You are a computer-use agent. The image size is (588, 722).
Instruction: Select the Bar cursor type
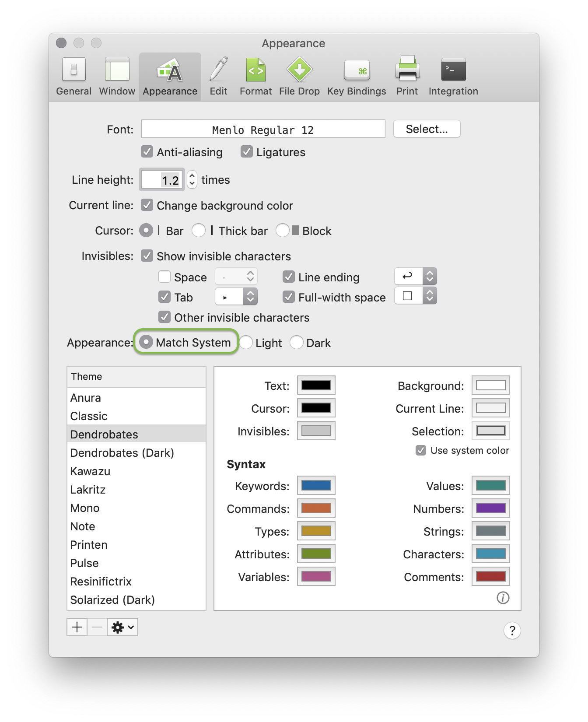147,231
